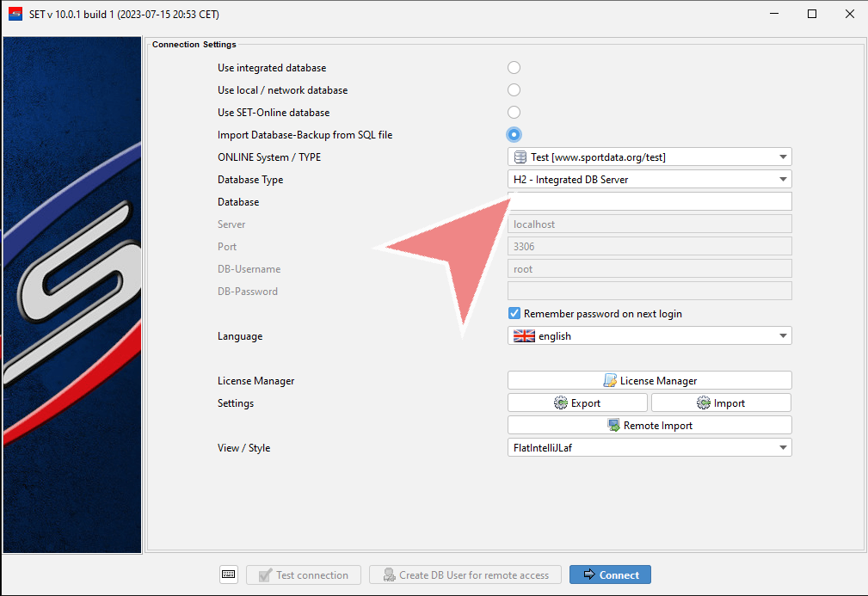The width and height of the screenshot is (868, 596).
Task: Choose Use local / network database
Action: [514, 90]
